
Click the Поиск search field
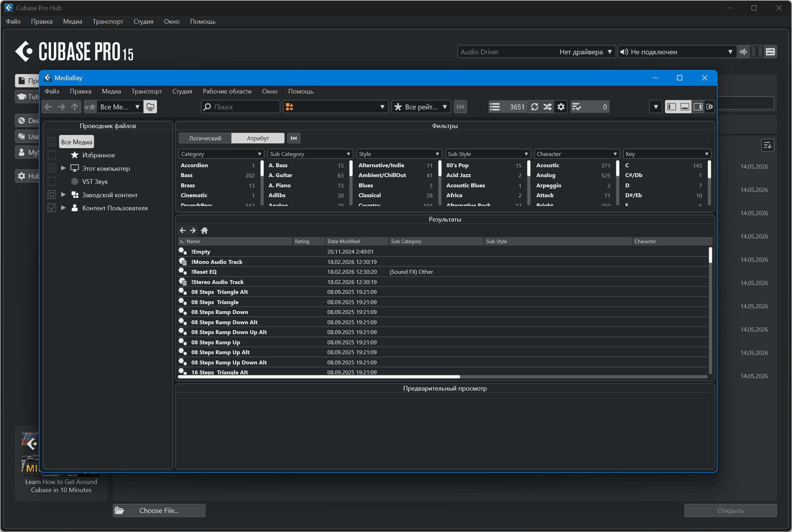coord(241,107)
